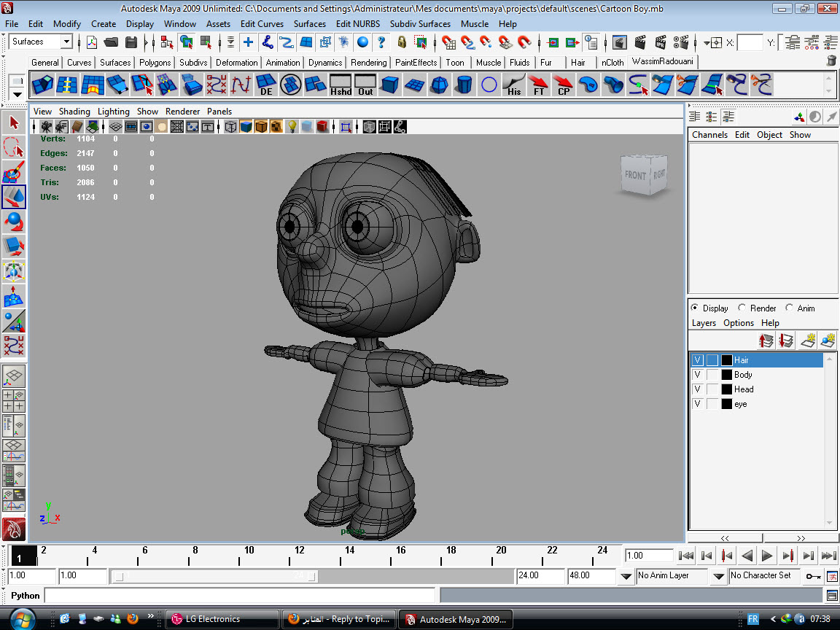Click the DE shelf button
The image size is (840, 630).
266,85
